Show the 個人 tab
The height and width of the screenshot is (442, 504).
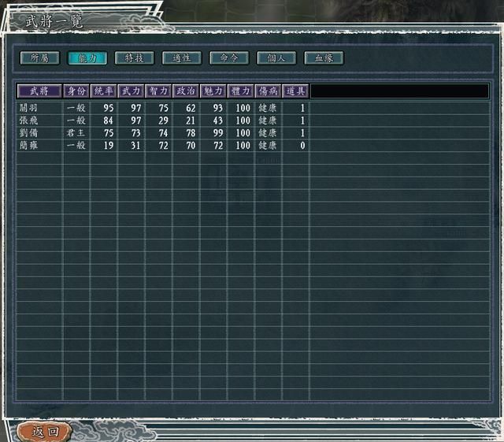click(x=276, y=58)
